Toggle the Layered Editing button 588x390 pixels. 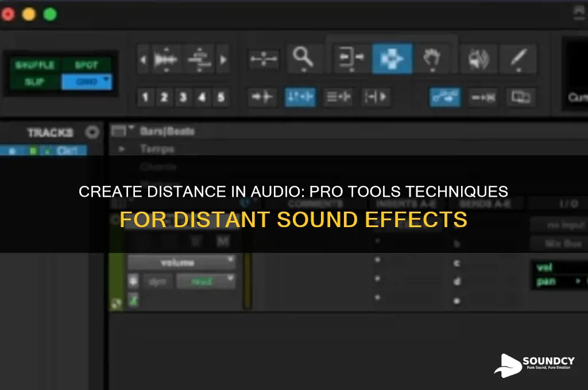pos(520,97)
